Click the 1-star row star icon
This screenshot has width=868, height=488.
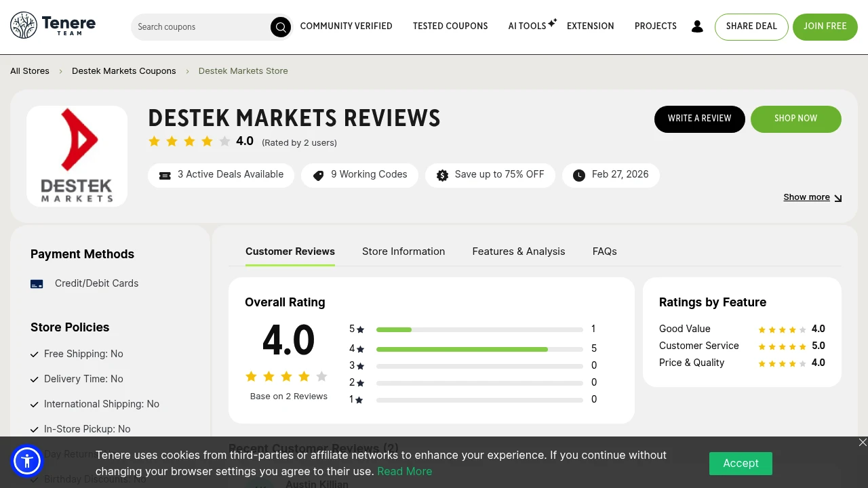pos(359,401)
